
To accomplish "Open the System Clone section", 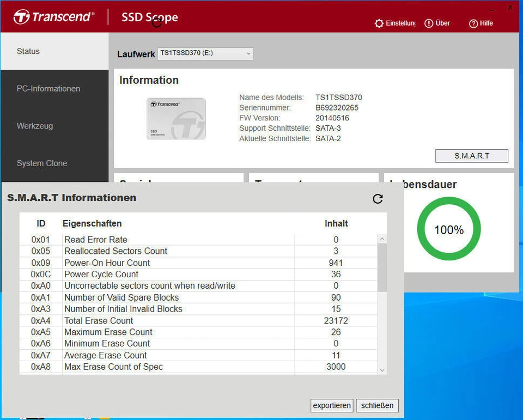I will (x=42, y=163).
